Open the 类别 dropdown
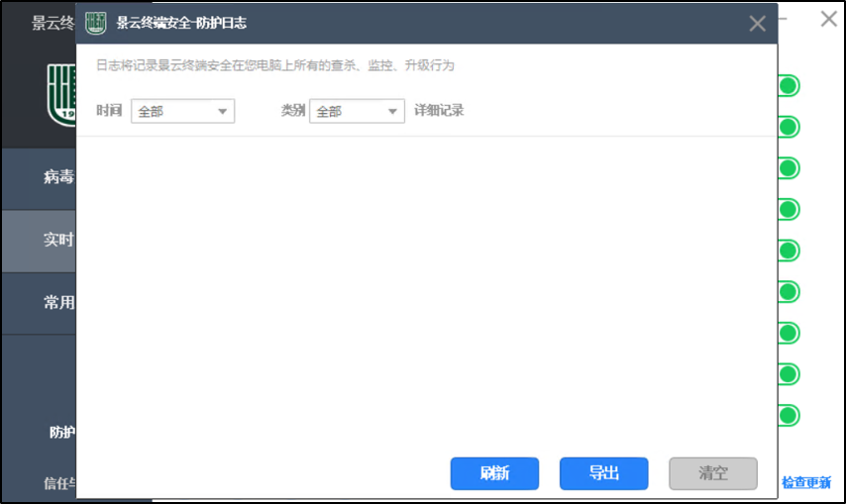Viewport: 846px width, 504px height. [357, 111]
